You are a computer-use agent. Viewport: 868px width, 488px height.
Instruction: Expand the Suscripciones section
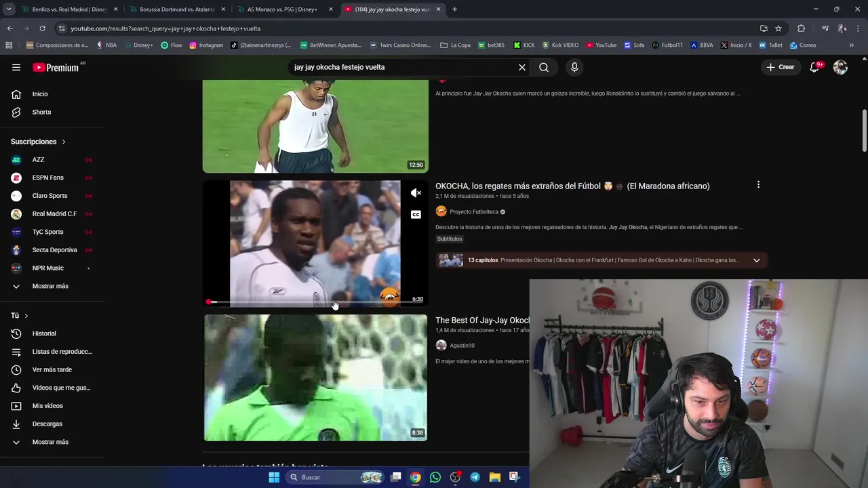(x=39, y=142)
